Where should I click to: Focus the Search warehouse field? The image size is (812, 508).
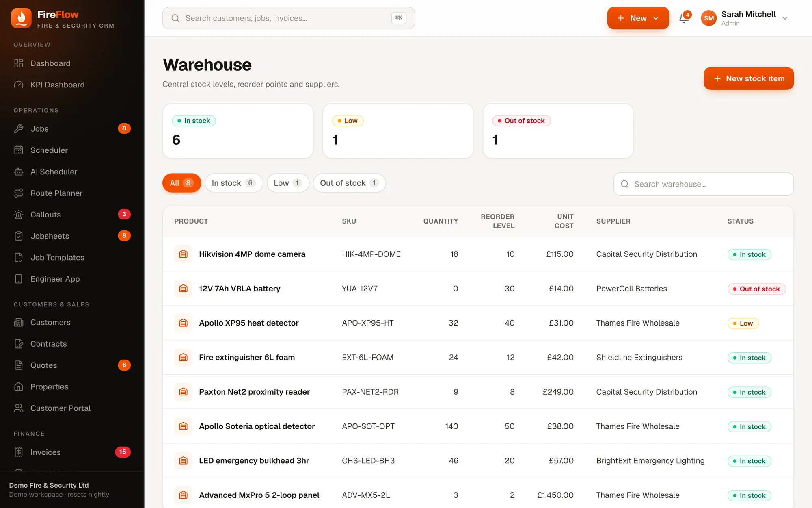coord(704,184)
